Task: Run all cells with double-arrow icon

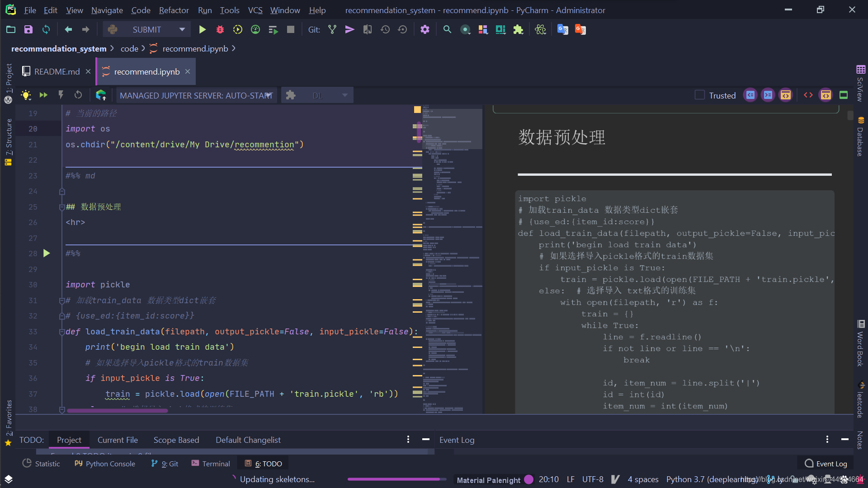Action: (x=43, y=95)
